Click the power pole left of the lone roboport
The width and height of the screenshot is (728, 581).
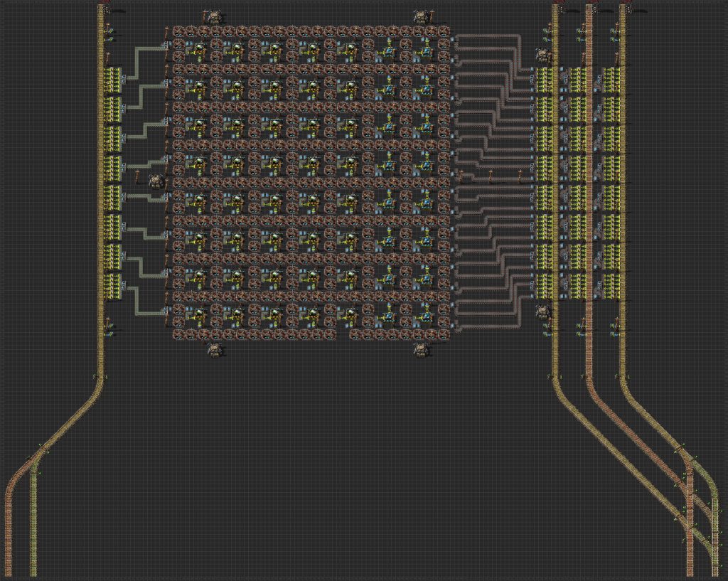138,176
